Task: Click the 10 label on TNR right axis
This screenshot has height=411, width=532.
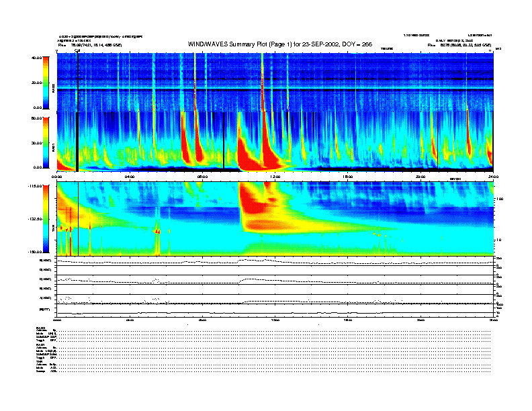Action: (x=498, y=240)
